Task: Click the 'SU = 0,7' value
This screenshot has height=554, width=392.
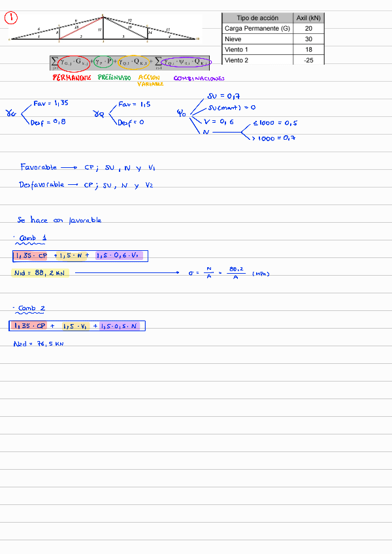Action: click(x=223, y=96)
